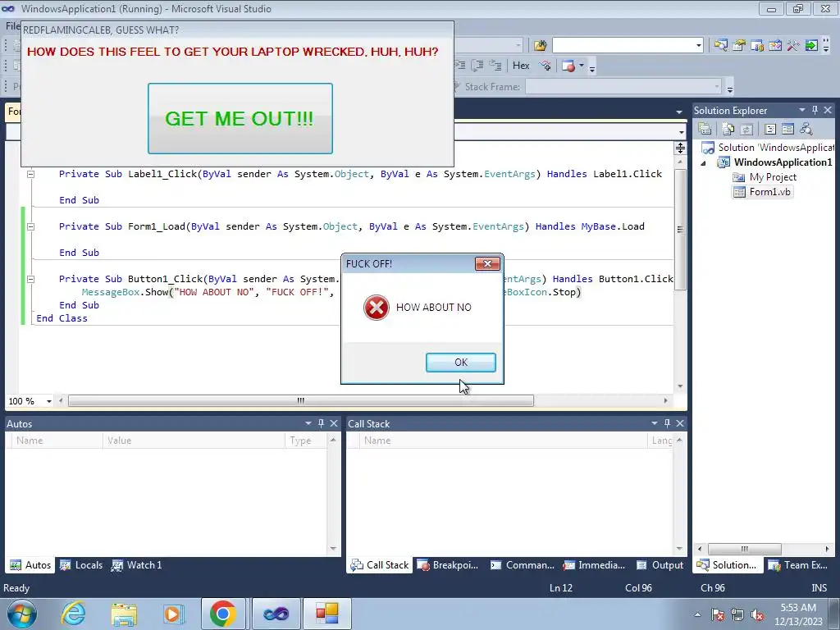
Task: Switch to the Autos tab
Action: (30, 564)
